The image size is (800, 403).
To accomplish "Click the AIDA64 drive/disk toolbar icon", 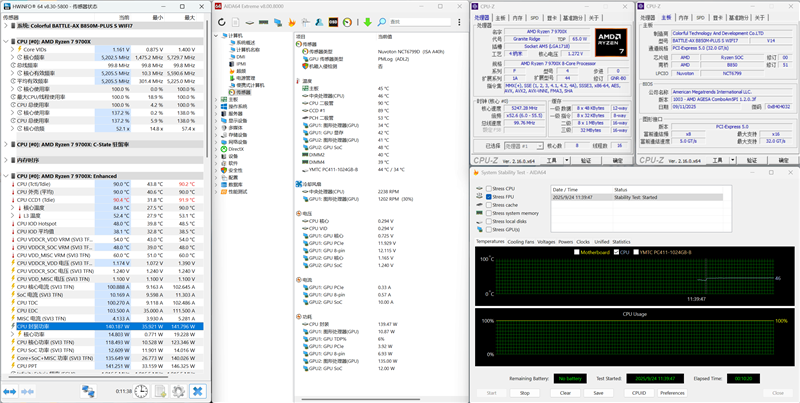I will click(250, 22).
